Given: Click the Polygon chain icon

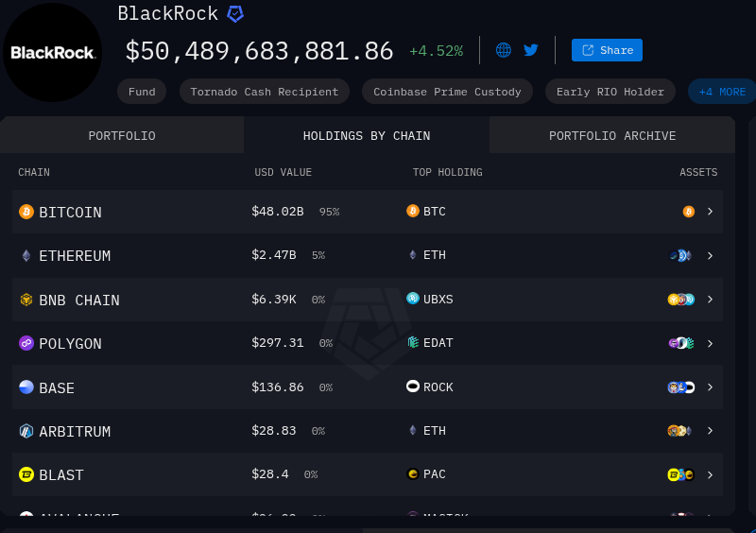Looking at the screenshot, I should point(26,343).
